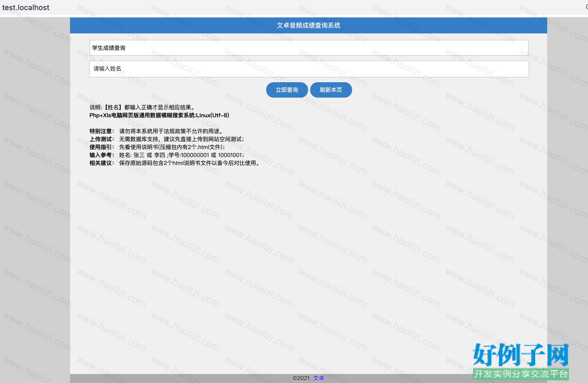Reload the page via 刷新本页 button
This screenshot has width=588, height=383.
point(331,90)
